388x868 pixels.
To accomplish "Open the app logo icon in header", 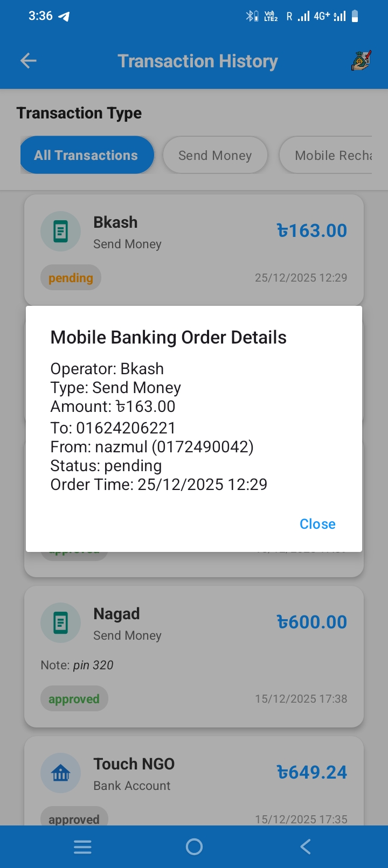I will click(x=361, y=61).
